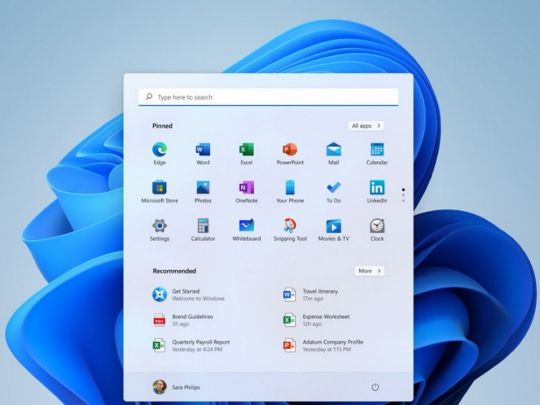Launch PowerPoint app
Image resolution: width=540 pixels, height=405 pixels.
point(290,153)
